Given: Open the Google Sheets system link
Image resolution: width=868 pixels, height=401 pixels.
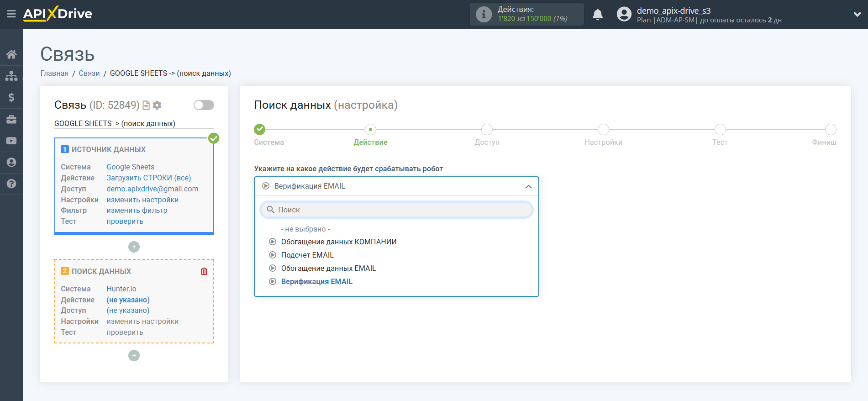Looking at the screenshot, I should [131, 167].
